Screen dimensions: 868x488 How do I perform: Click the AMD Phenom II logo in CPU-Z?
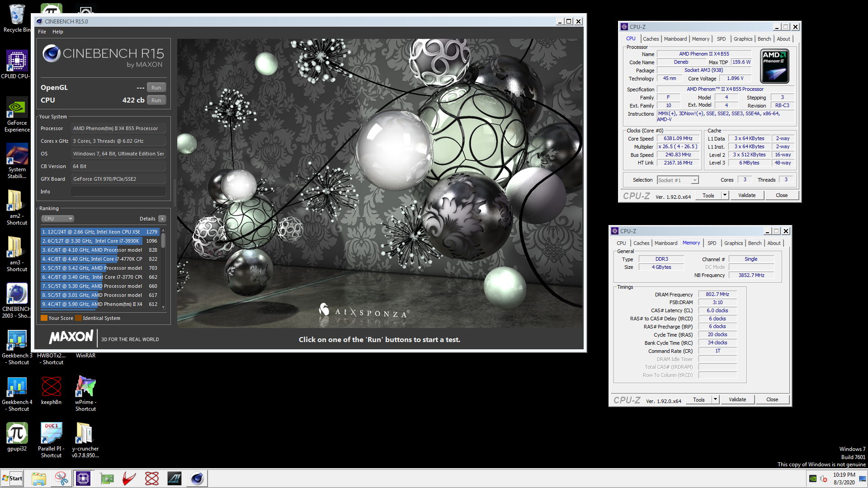[x=774, y=66]
